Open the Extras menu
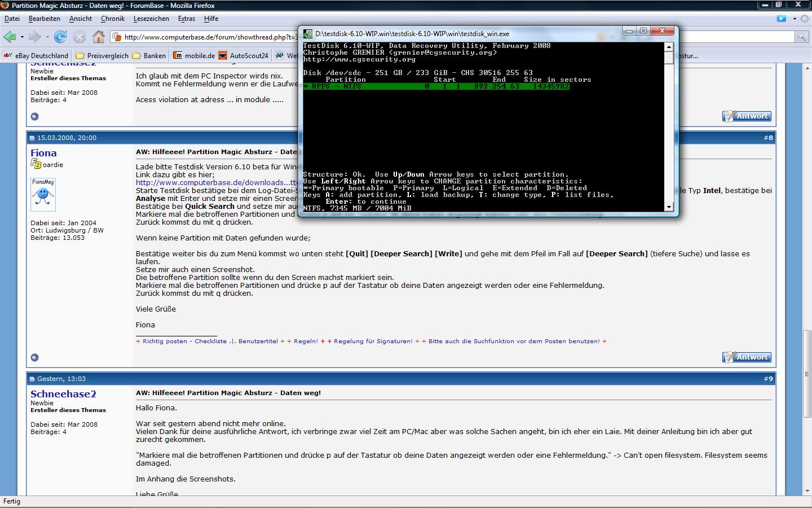This screenshot has width=812, height=508. click(x=187, y=19)
